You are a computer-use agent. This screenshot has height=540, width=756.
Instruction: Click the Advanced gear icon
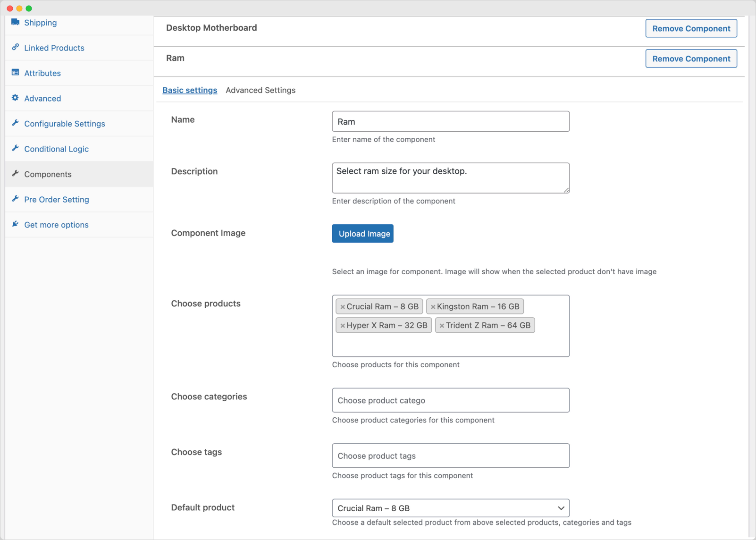click(16, 98)
